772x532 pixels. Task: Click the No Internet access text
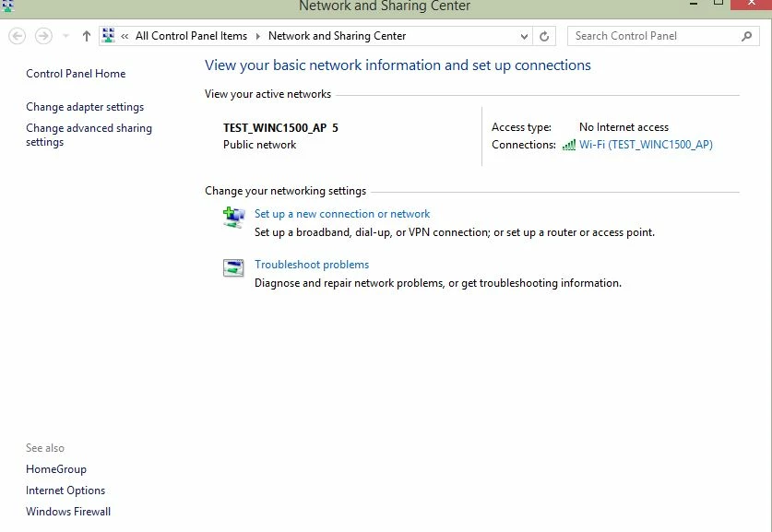(x=624, y=127)
